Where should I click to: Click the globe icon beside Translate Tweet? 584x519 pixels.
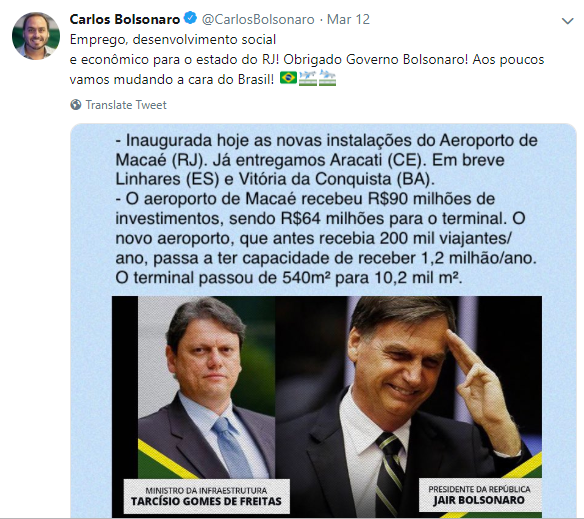[x=76, y=105]
